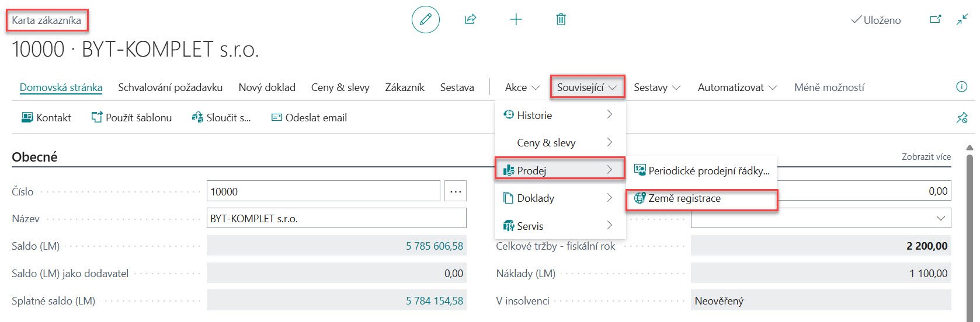Click the Země registrace globe icon
Image resolution: width=980 pixels, height=322 pixels.
pyautogui.click(x=640, y=198)
